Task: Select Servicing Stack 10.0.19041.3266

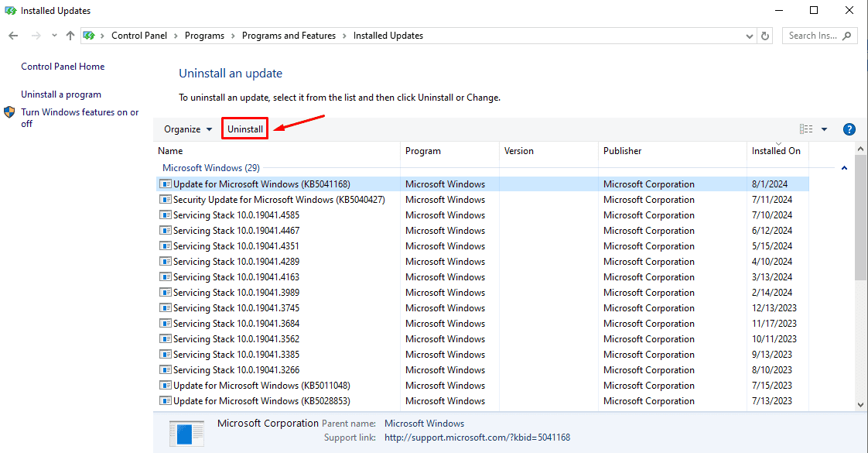Action: tap(483, 370)
